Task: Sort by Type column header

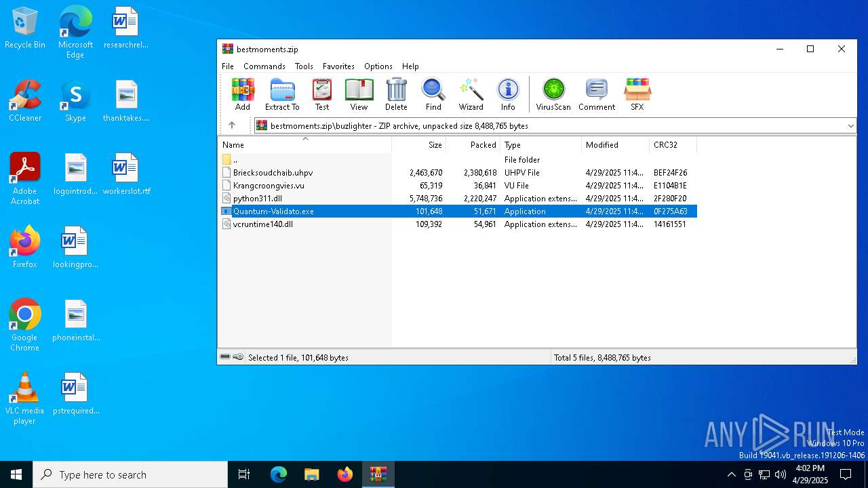Action: pos(541,144)
